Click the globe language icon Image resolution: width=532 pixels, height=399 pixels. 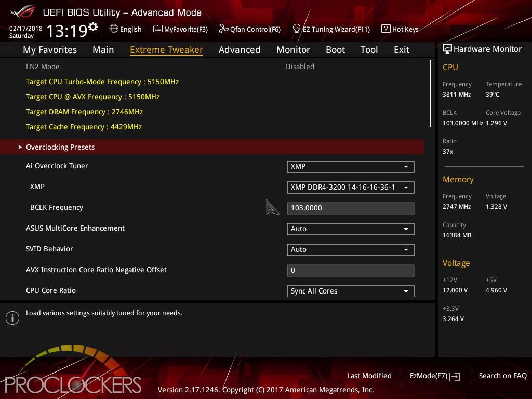[114, 29]
